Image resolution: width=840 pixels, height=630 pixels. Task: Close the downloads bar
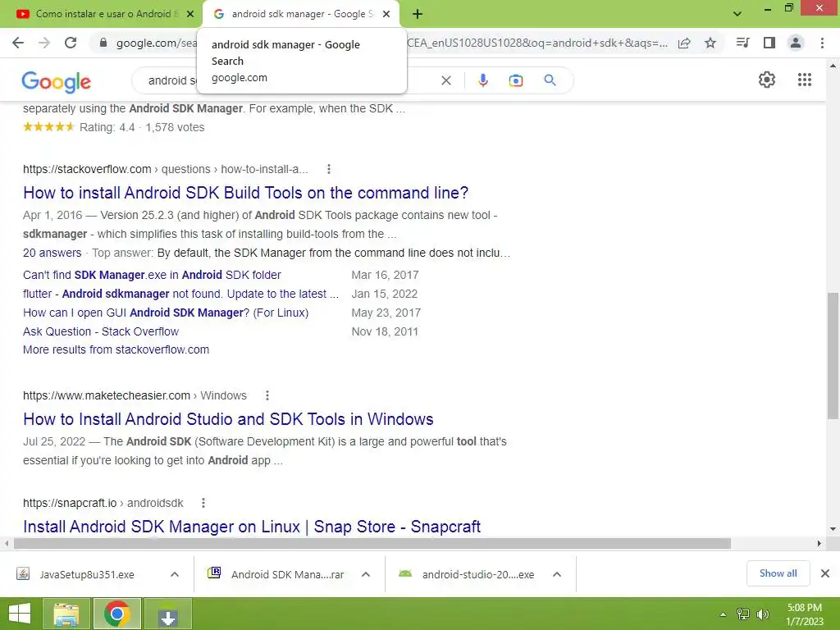pyautogui.click(x=825, y=573)
